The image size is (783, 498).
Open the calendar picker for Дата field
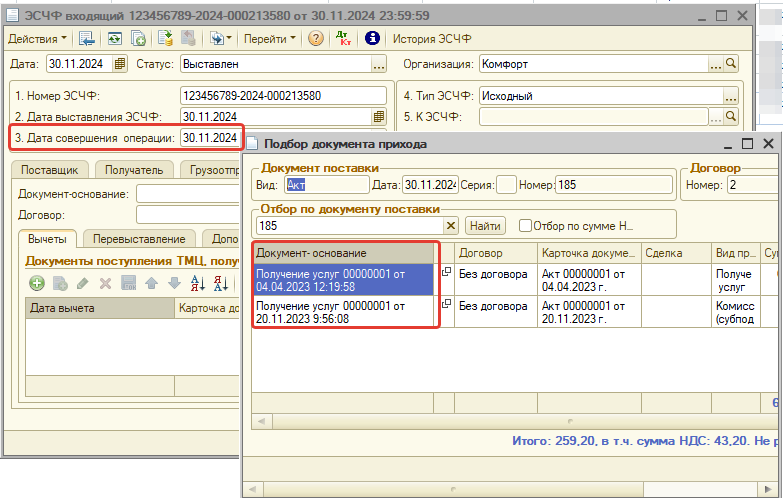[x=120, y=64]
